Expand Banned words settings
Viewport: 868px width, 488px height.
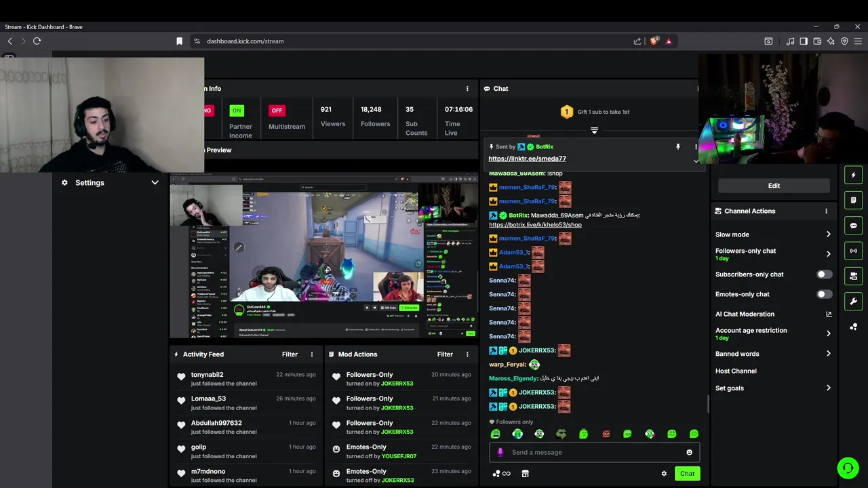tap(828, 354)
